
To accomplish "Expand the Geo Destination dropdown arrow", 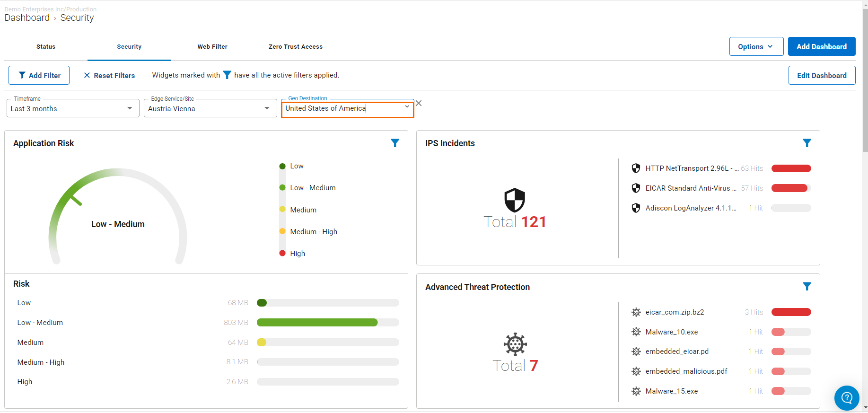I will (x=407, y=106).
